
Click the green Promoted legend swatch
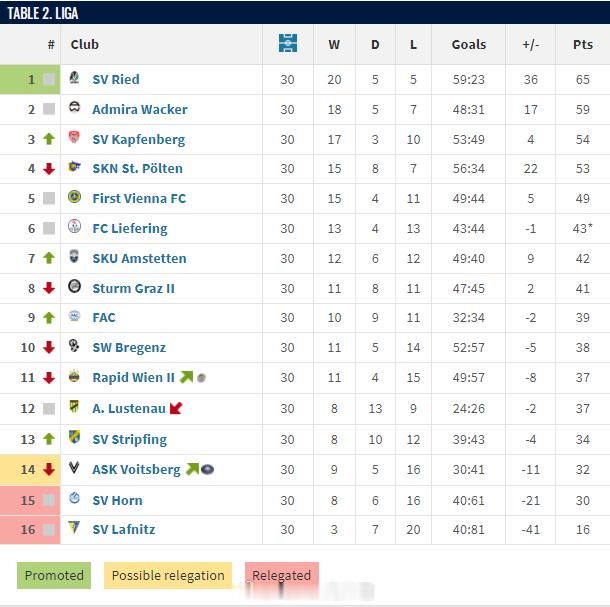tap(54, 575)
